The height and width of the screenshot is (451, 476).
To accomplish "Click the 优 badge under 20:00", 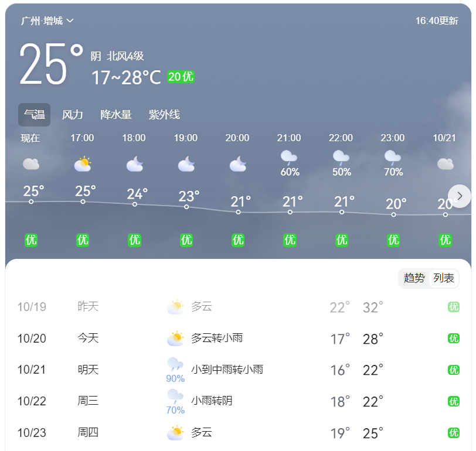I will [238, 240].
